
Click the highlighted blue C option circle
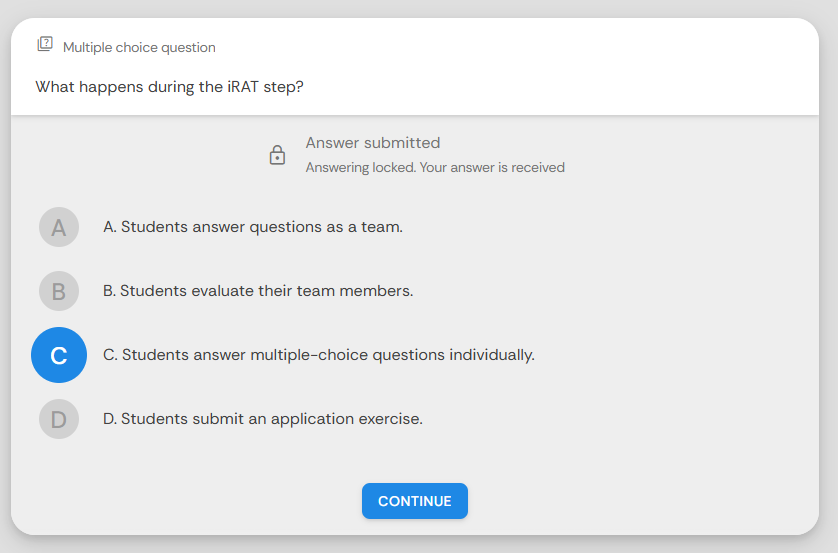(x=59, y=355)
